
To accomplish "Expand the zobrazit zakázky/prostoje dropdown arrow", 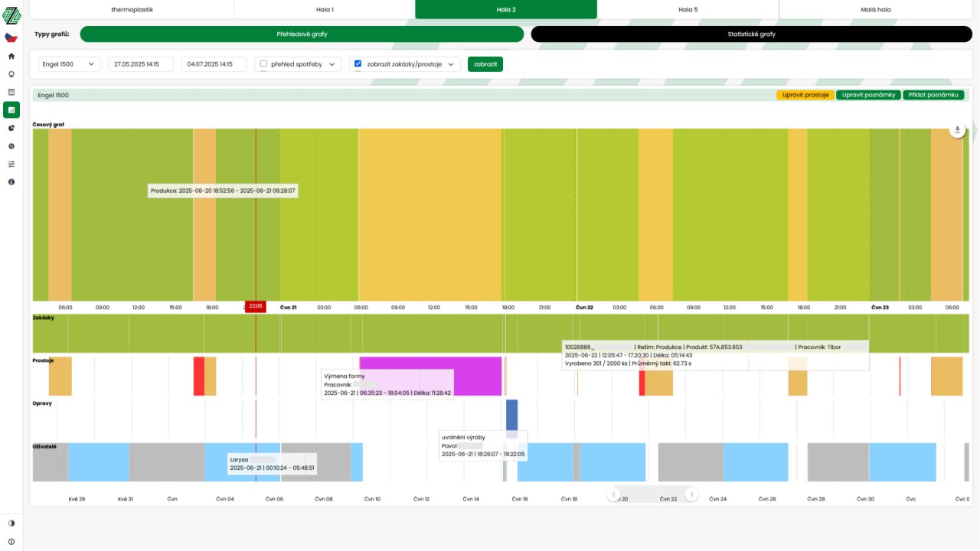I will [451, 64].
